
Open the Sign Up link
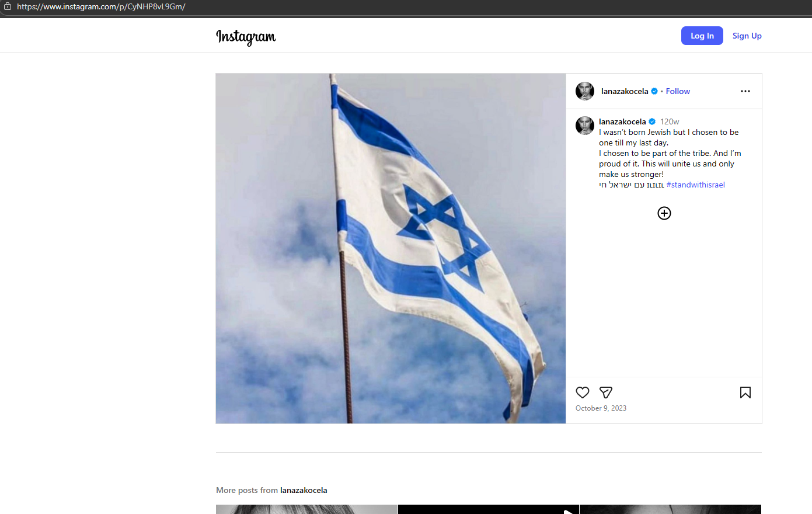747,36
